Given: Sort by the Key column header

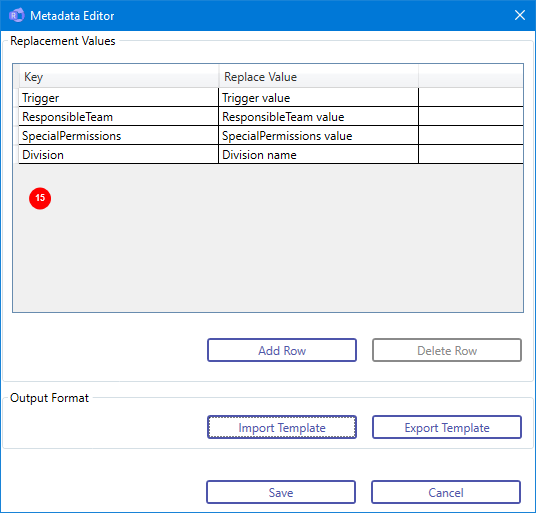Looking at the screenshot, I should pos(119,77).
